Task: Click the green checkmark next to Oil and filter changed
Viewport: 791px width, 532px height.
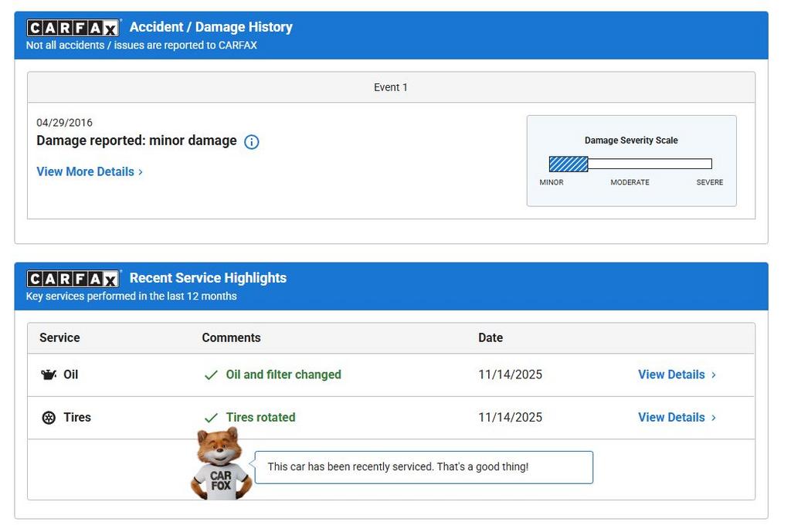Action: tap(211, 375)
